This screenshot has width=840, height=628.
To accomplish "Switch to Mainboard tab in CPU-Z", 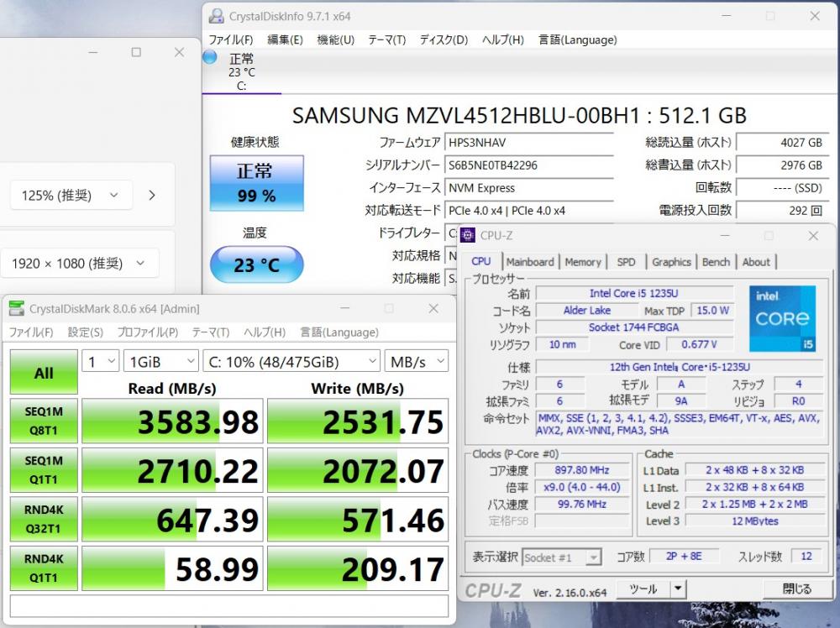I will (530, 262).
